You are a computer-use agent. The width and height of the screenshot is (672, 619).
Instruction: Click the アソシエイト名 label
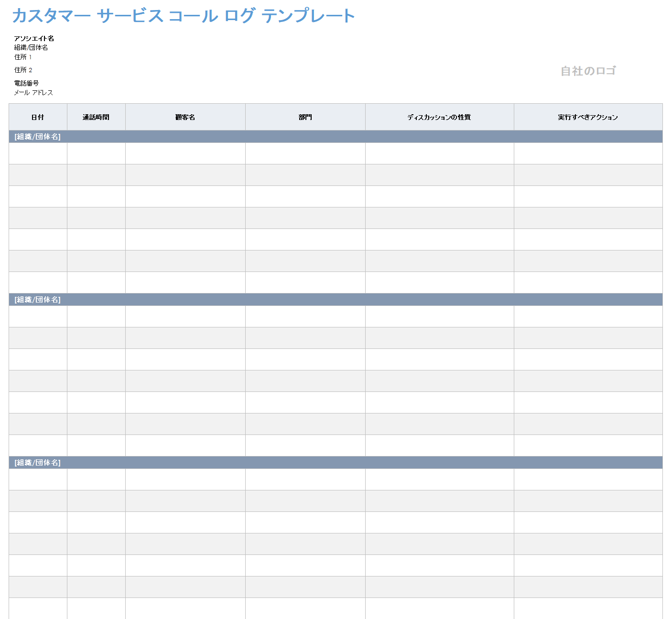click(x=34, y=38)
